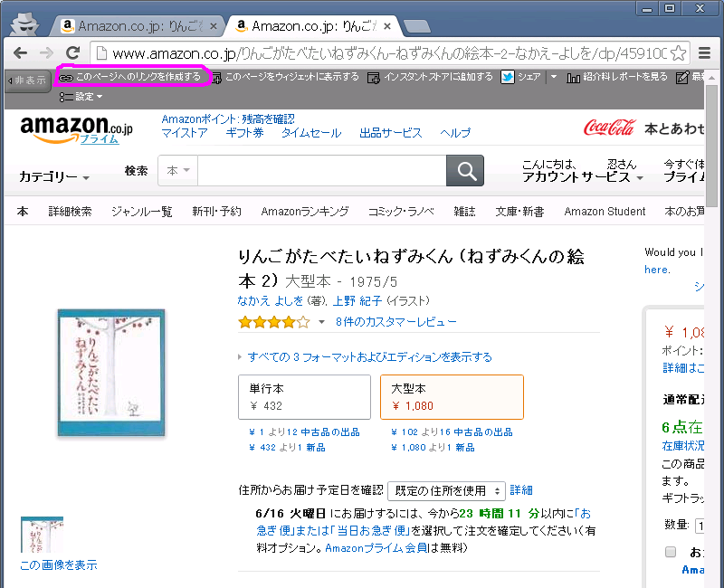
Task: Open the 既定の住所を使用 address selector
Action: click(x=446, y=490)
